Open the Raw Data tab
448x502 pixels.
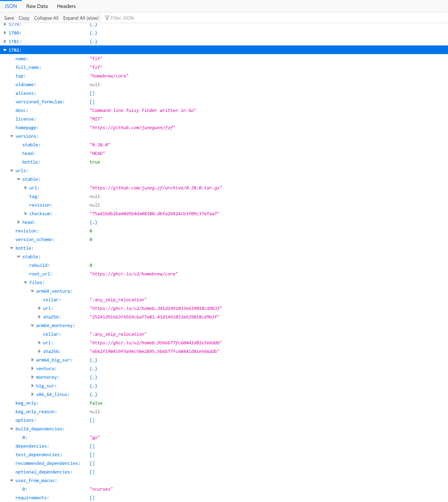tap(37, 6)
